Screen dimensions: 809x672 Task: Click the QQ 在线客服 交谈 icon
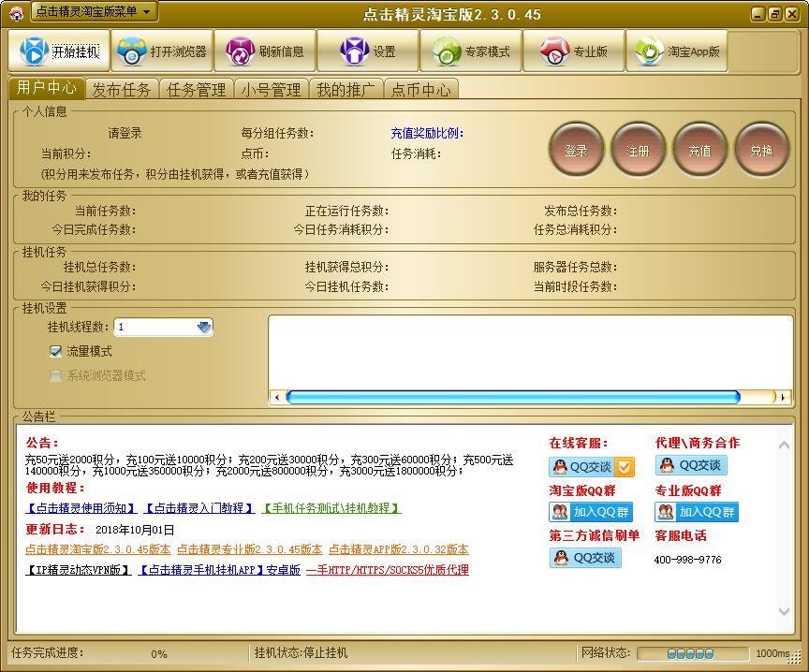(585, 466)
